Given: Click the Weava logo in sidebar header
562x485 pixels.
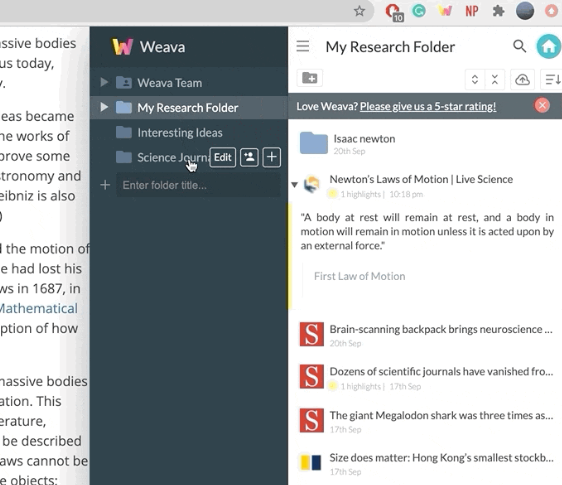Looking at the screenshot, I should tap(122, 47).
